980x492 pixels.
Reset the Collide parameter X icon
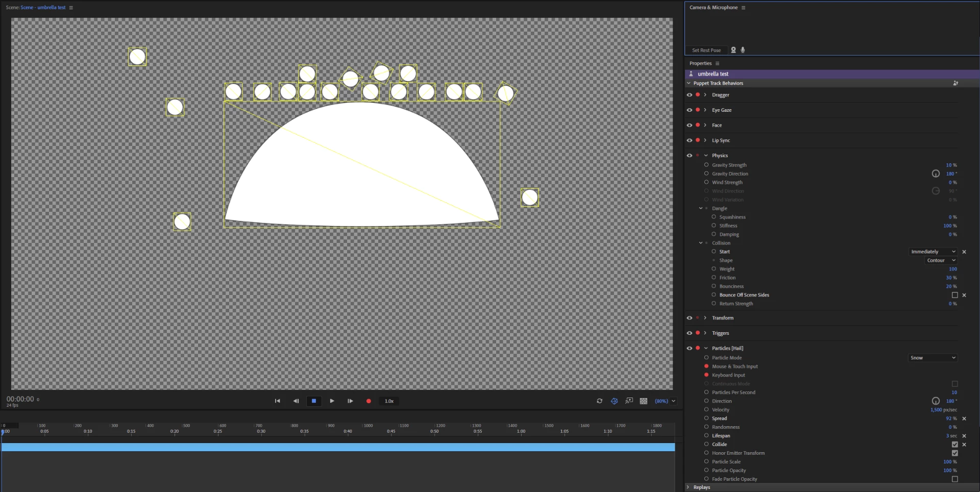tap(964, 445)
